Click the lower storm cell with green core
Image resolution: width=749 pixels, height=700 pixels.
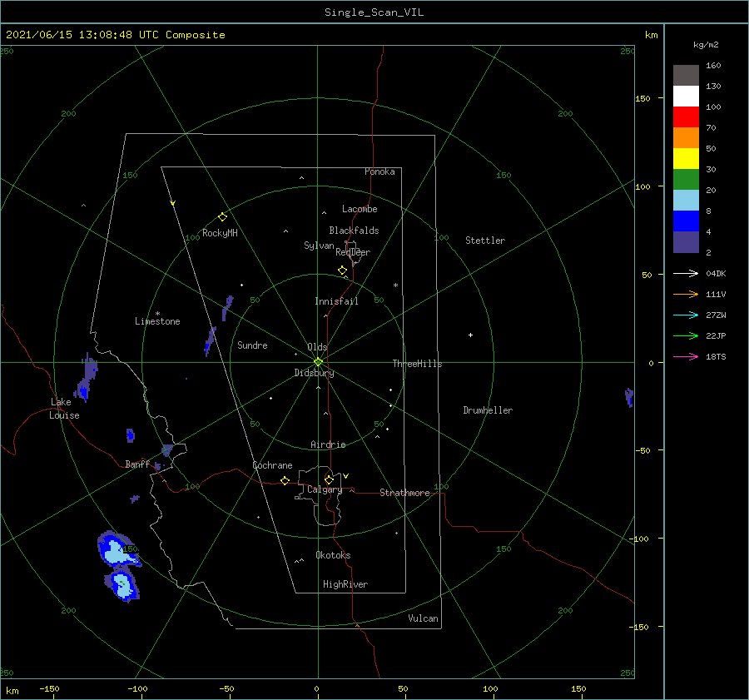click(122, 585)
